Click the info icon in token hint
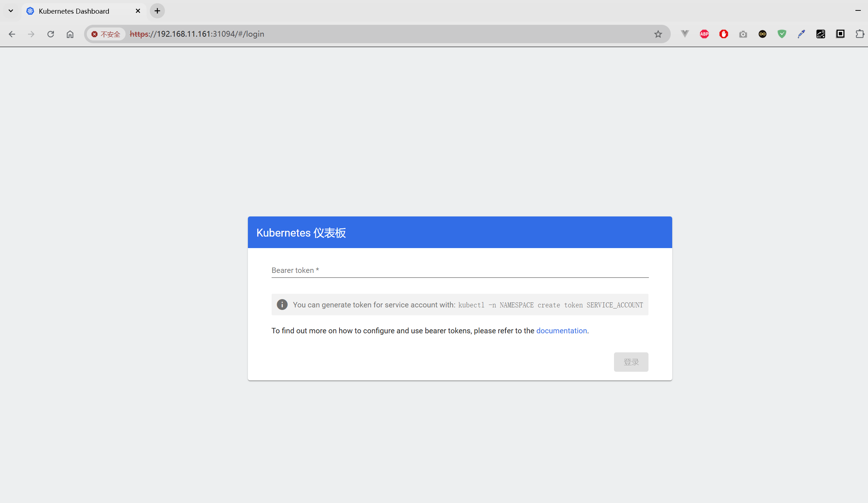The height and width of the screenshot is (503, 868). coord(282,305)
